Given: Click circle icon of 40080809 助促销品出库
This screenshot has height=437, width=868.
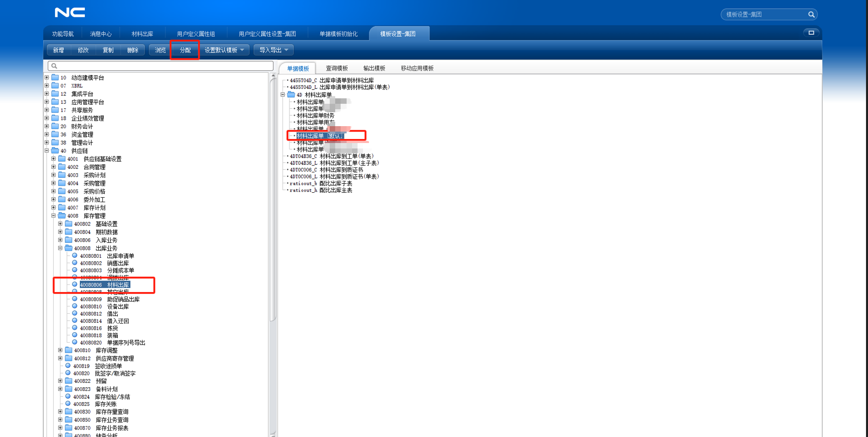Looking at the screenshot, I should point(74,299).
